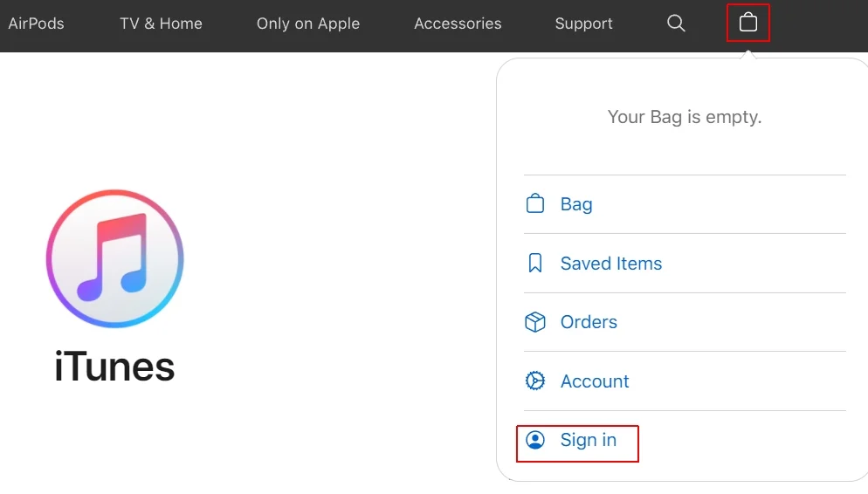
Task: Click the small bag icon beside Bag
Action: click(x=534, y=204)
